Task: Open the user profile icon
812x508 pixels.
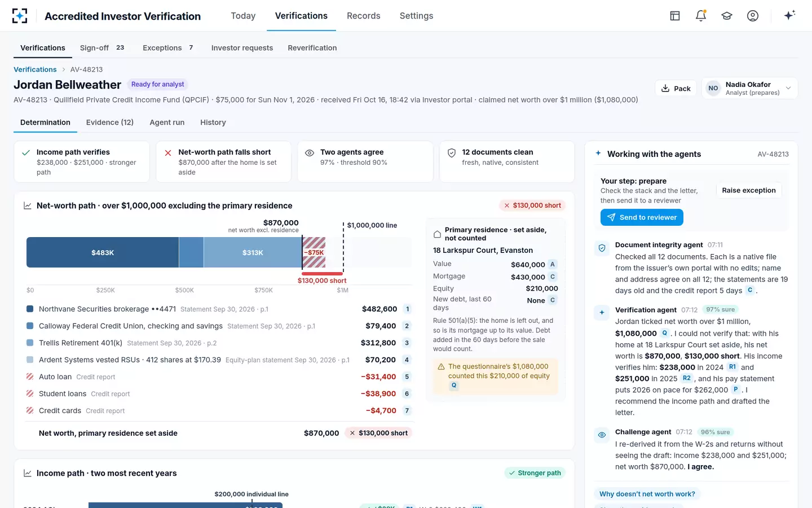Action: [x=753, y=16]
